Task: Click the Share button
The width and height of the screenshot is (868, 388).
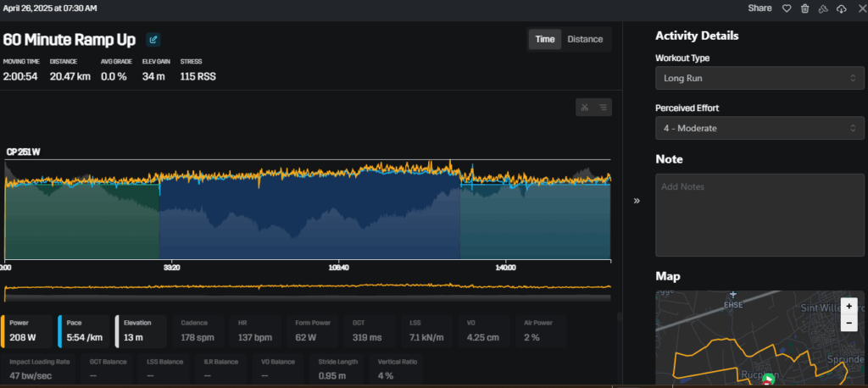Action: 759,8
